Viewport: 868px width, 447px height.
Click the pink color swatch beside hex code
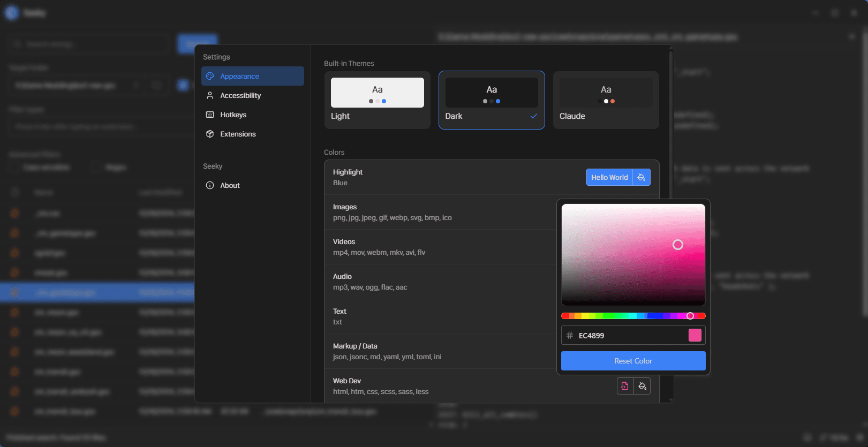(x=695, y=335)
